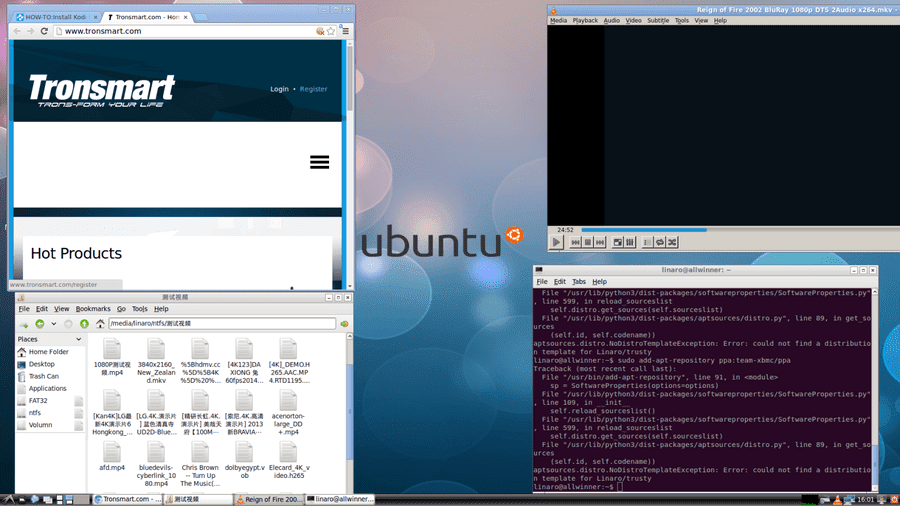Open the Bookmarks menu in file manager
900x506 pixels.
[93, 309]
